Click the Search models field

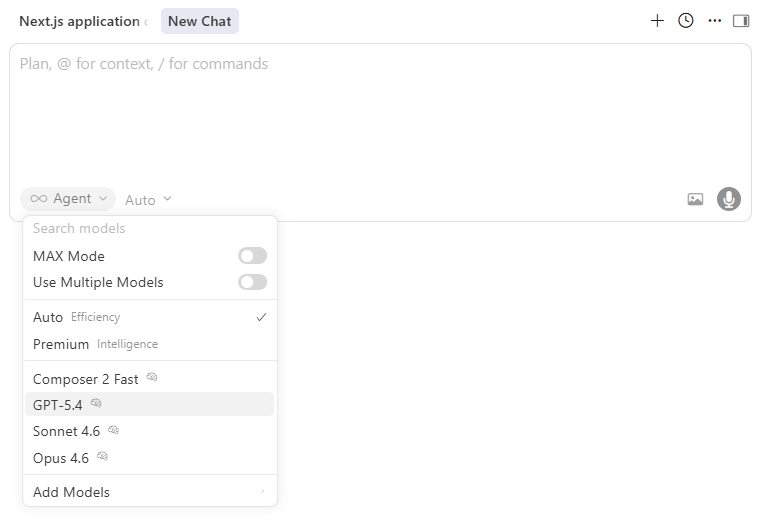[150, 229]
